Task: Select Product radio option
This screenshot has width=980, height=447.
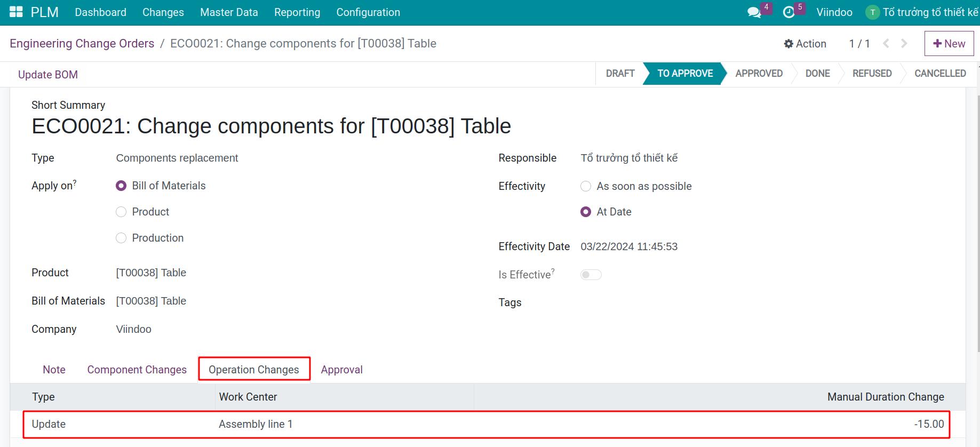Action: coord(121,212)
